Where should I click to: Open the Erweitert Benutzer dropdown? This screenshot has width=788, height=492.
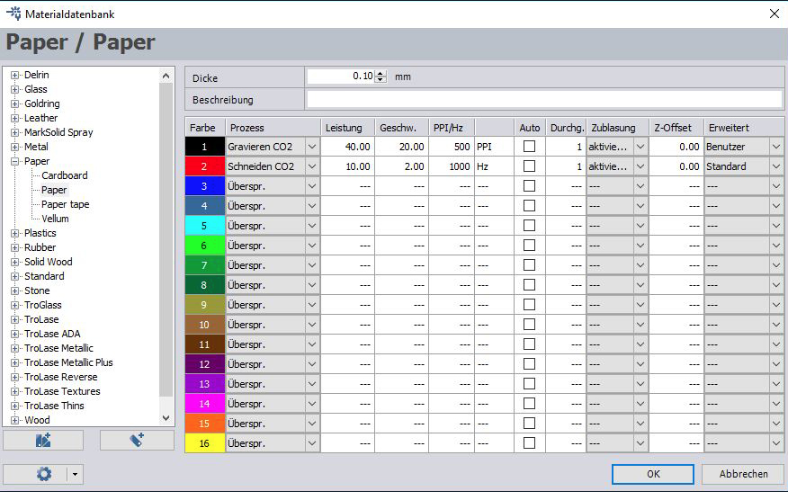click(x=776, y=147)
